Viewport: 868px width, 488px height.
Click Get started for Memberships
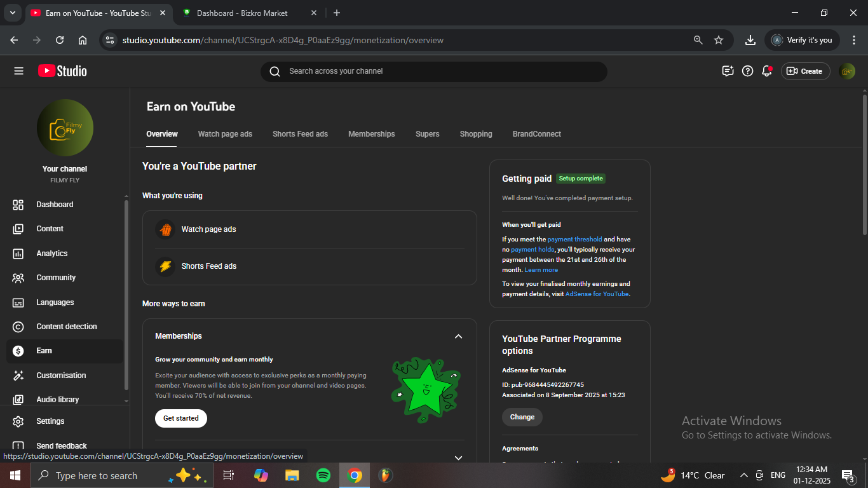pos(181,418)
